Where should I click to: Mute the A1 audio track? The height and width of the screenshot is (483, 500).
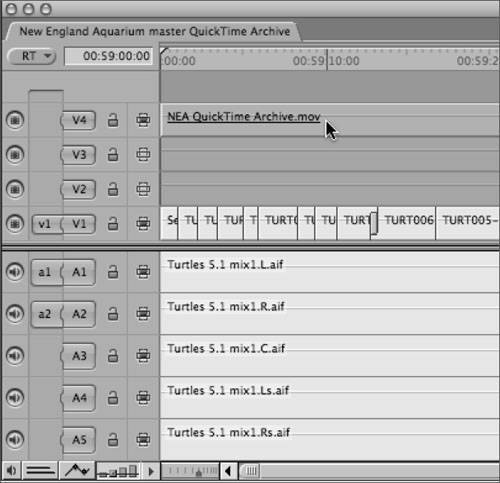(x=15, y=272)
